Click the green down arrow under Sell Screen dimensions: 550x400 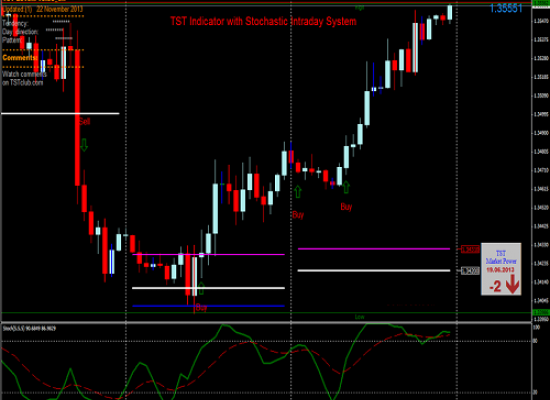[84, 145]
